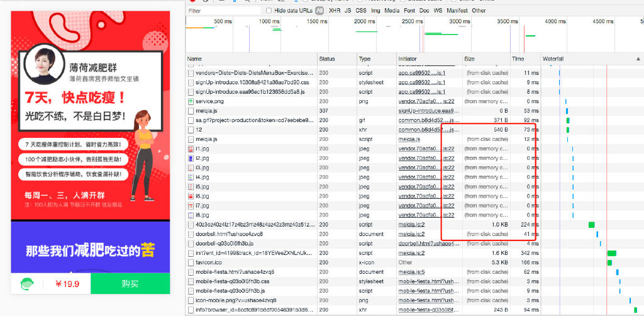Open common.b8d4d52 initiator link in sa.gif row
The width and height of the screenshot is (644, 316).
tap(429, 120)
